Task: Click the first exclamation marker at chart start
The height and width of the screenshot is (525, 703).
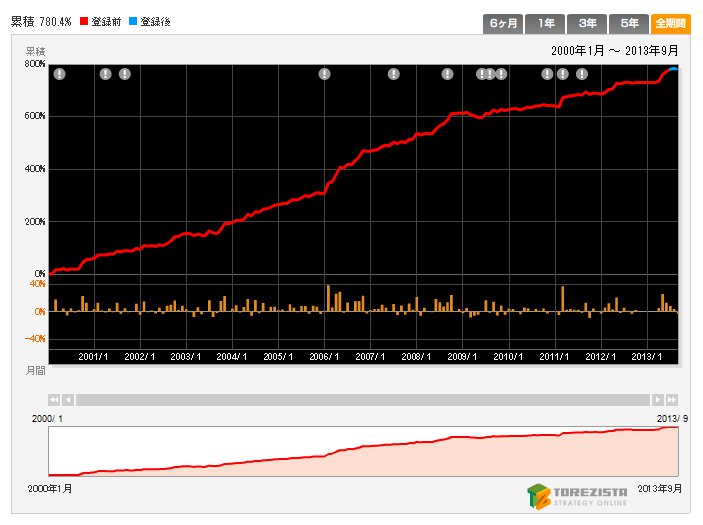Action: [59, 74]
